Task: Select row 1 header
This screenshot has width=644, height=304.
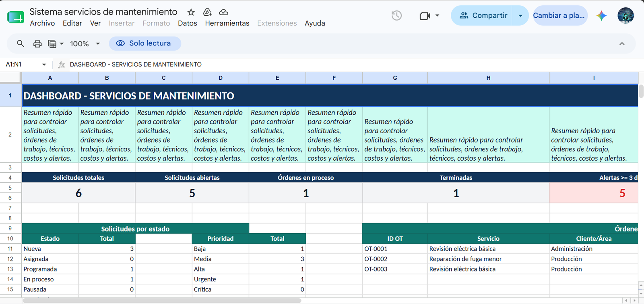Action: (x=10, y=96)
